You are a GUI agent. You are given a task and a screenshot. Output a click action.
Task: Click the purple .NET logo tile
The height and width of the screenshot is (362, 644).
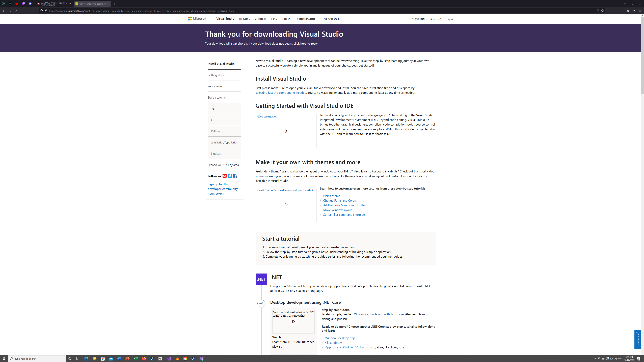tap(261, 279)
